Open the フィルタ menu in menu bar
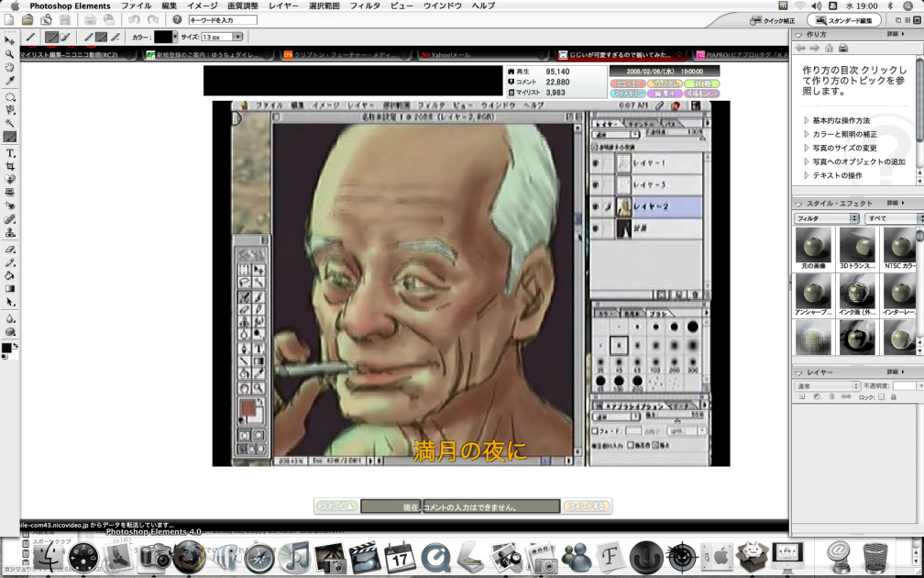 tap(365, 6)
